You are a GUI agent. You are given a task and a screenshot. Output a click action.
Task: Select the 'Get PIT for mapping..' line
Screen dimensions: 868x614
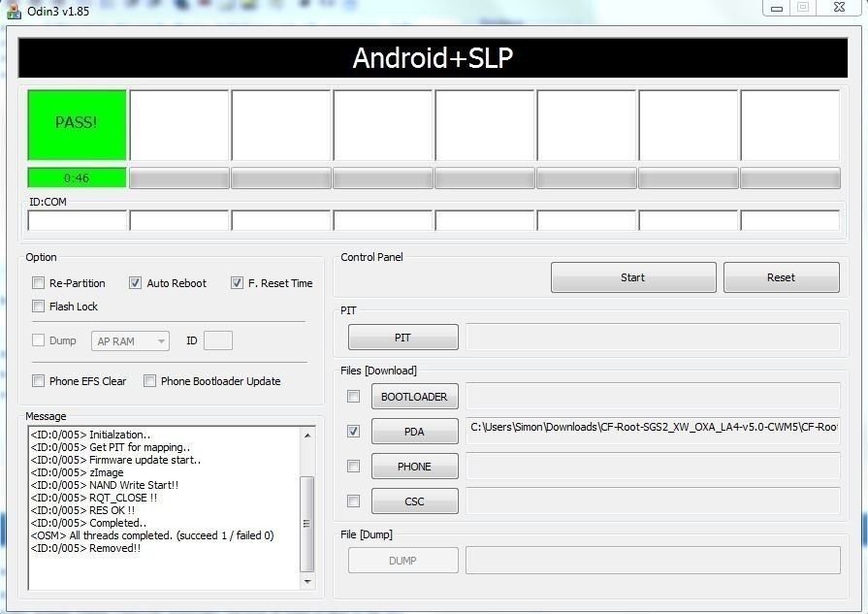tap(111, 447)
